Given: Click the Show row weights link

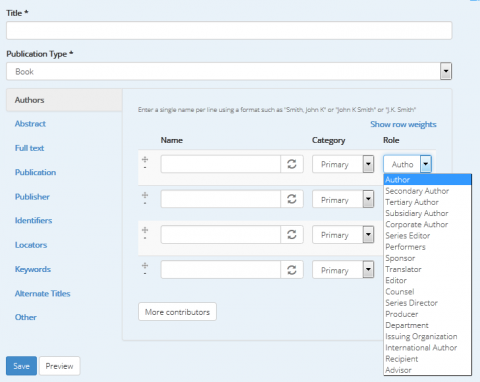Looking at the screenshot, I should pos(403,124).
